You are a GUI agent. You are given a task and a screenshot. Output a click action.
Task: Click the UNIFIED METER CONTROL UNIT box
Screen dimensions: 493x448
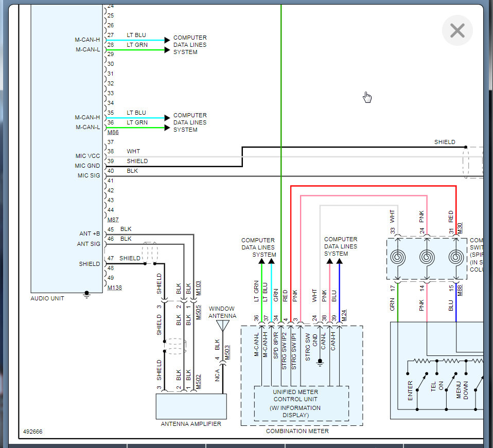coord(301,403)
